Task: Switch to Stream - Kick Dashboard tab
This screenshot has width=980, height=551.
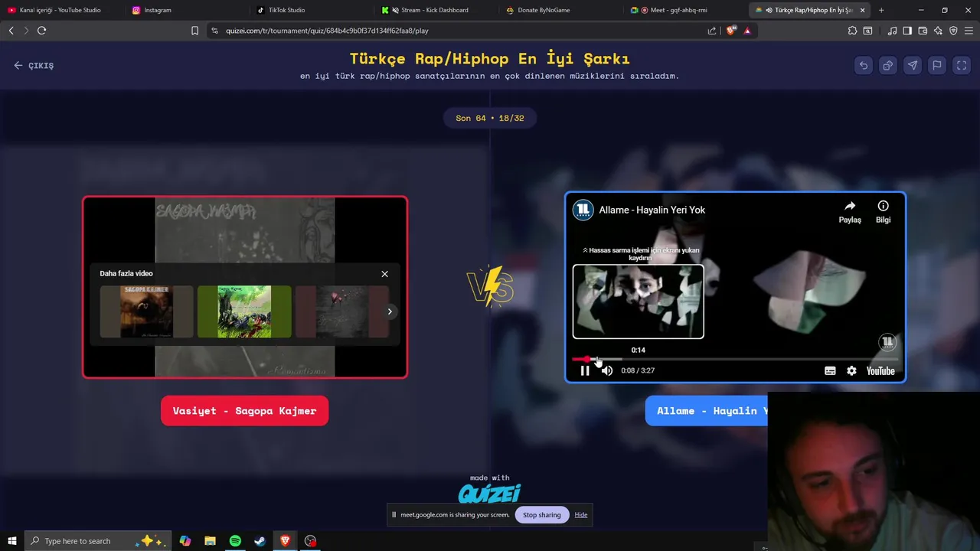Action: pyautogui.click(x=434, y=10)
